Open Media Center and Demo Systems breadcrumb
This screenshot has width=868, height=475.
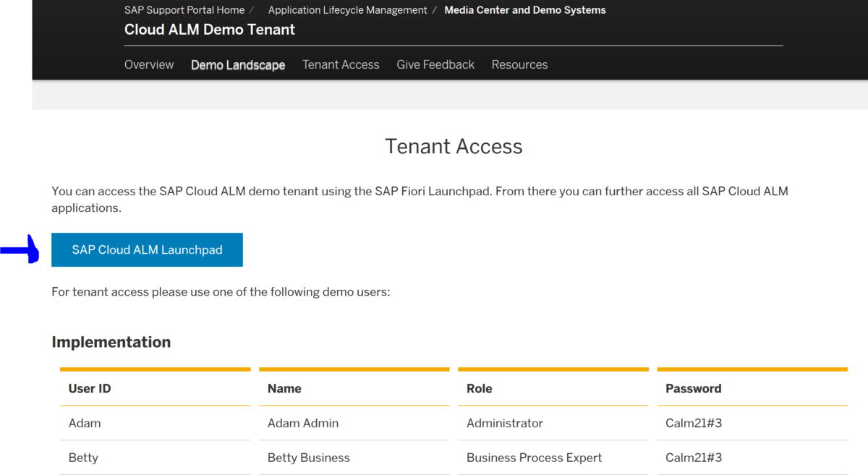[x=524, y=9]
